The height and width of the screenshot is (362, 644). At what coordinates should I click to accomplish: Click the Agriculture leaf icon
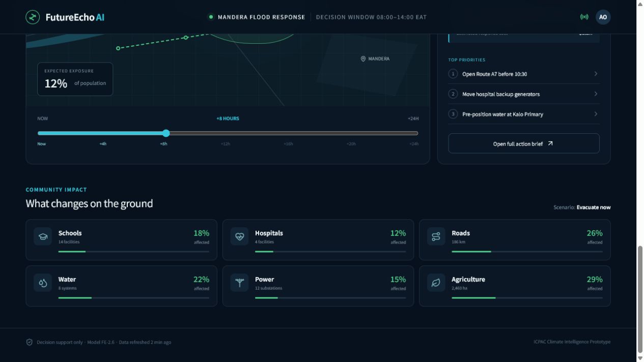click(436, 283)
